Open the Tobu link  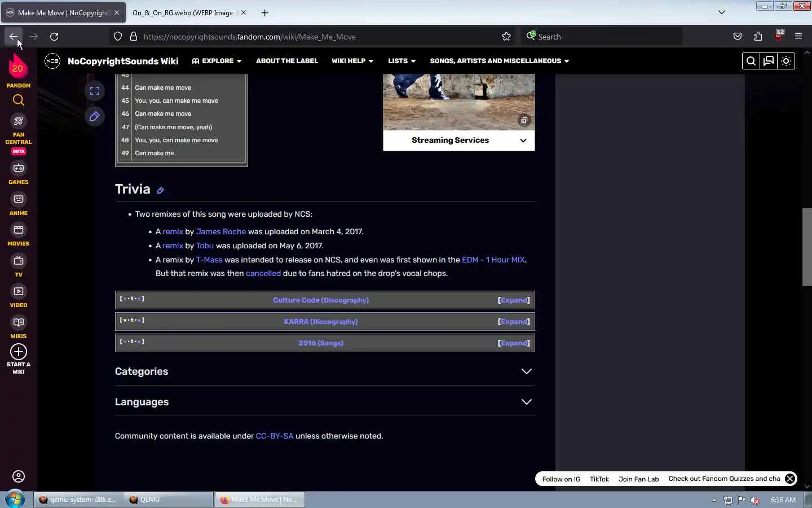pos(205,246)
